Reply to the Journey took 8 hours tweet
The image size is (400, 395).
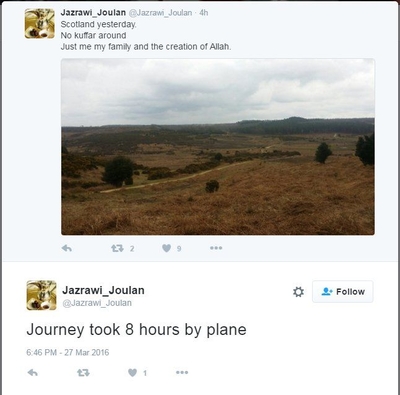(32, 372)
